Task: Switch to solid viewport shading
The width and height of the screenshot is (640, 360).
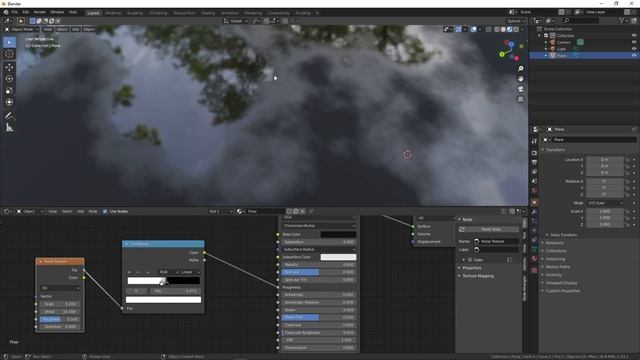Action: point(503,29)
